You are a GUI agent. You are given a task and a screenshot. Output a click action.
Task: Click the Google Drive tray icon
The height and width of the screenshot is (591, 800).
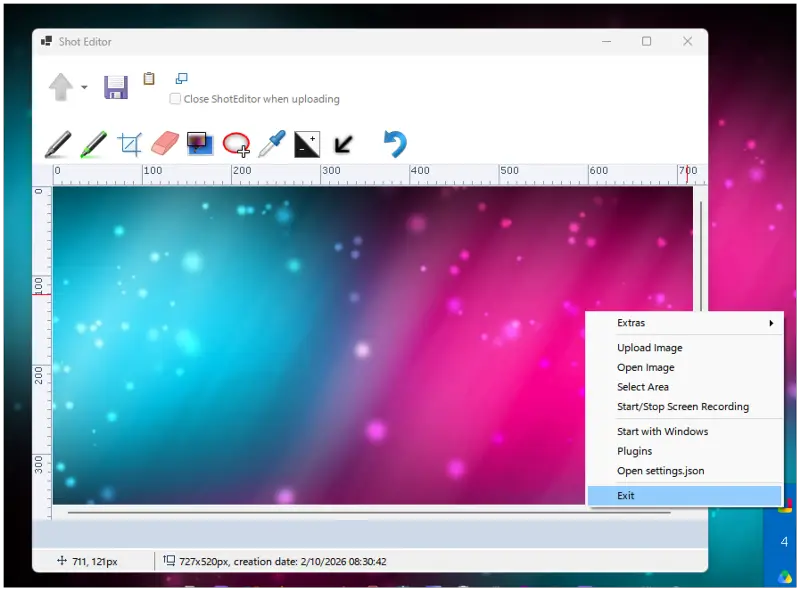(x=784, y=577)
